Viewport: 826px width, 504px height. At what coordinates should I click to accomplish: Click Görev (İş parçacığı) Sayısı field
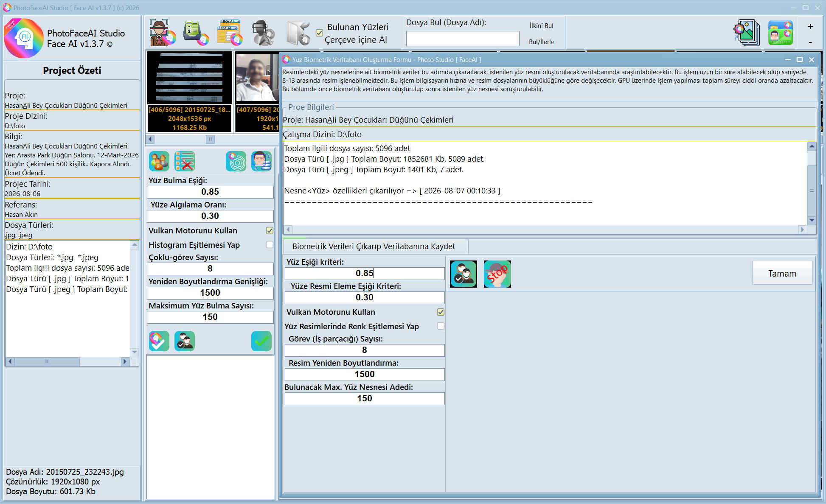365,350
